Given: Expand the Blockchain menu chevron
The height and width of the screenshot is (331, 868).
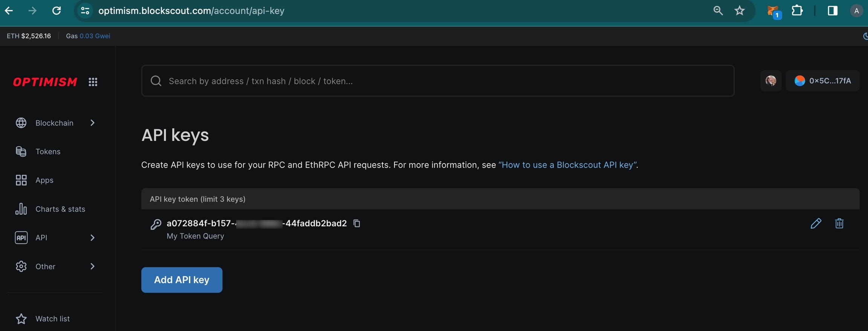Looking at the screenshot, I should 92,123.
